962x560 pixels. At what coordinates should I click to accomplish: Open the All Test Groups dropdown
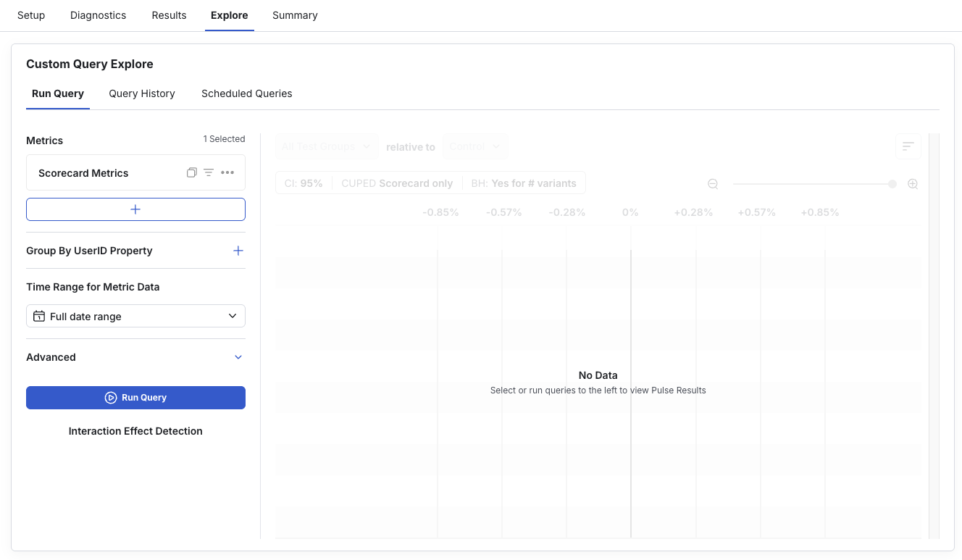[x=326, y=146]
